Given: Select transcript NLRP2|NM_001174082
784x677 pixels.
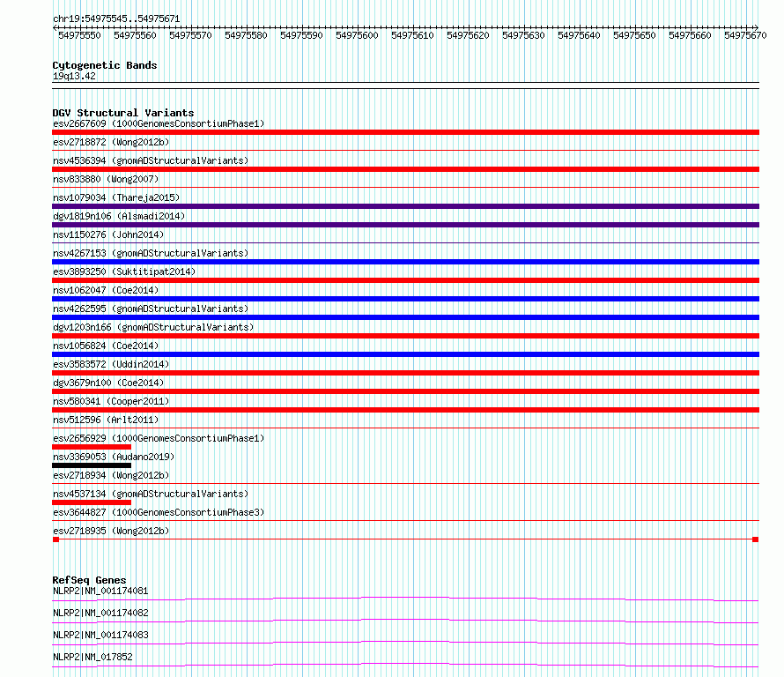Looking at the screenshot, I should 100,613.
